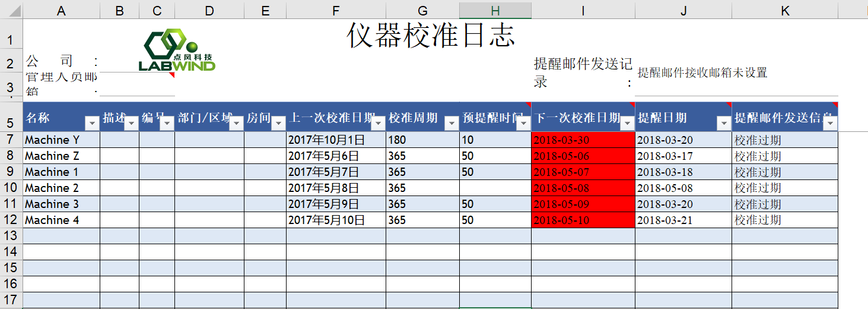Click the LABWIND company logo
The width and height of the screenshot is (868, 309).
(177, 51)
